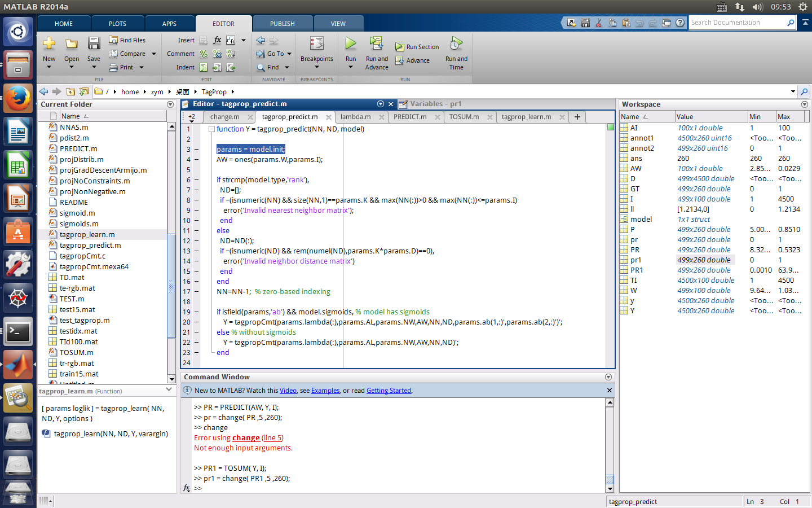Click the Open folder icon

click(x=72, y=43)
